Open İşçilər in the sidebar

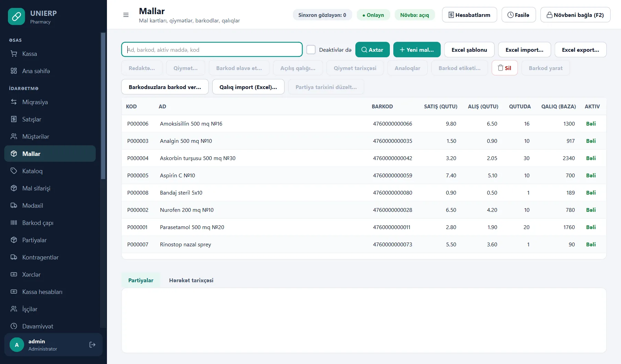point(50,309)
